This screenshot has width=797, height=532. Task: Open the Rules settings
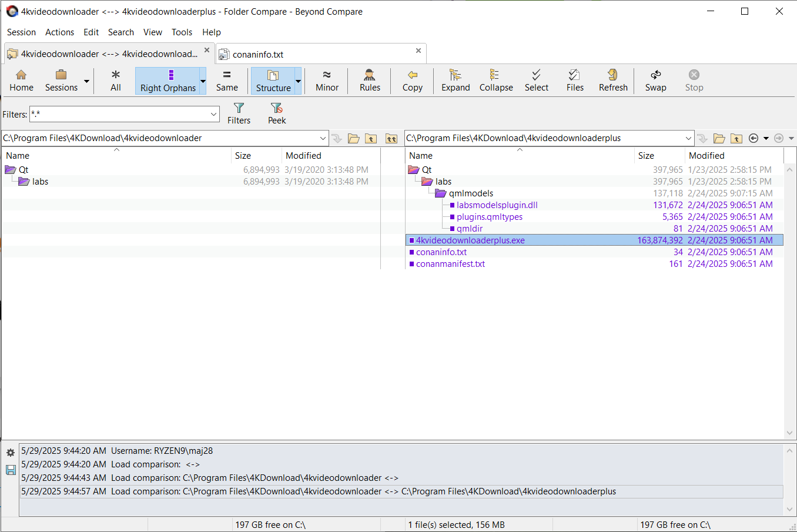click(370, 81)
